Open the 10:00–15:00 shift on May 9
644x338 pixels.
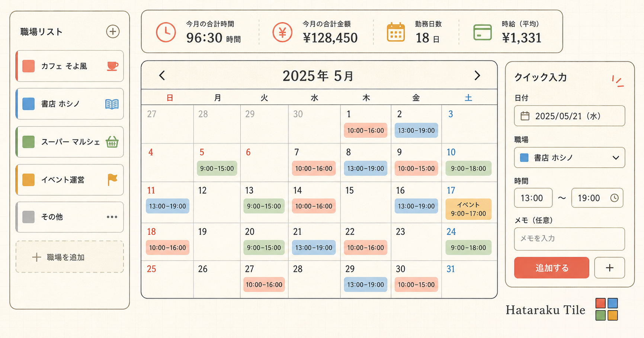(x=416, y=168)
